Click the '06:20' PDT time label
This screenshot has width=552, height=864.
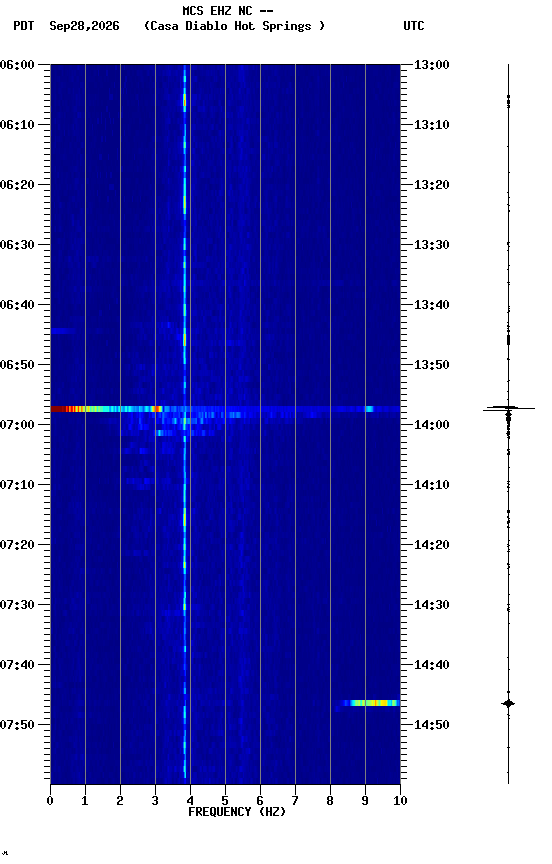point(17,185)
